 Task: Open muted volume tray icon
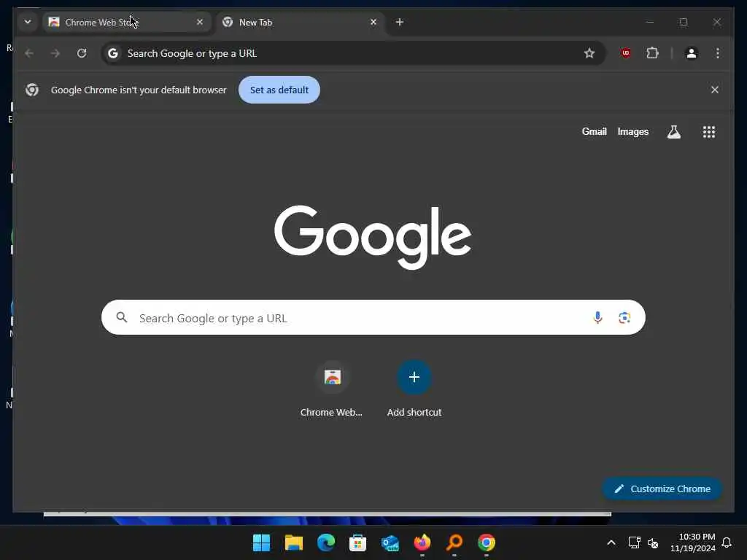653,542
